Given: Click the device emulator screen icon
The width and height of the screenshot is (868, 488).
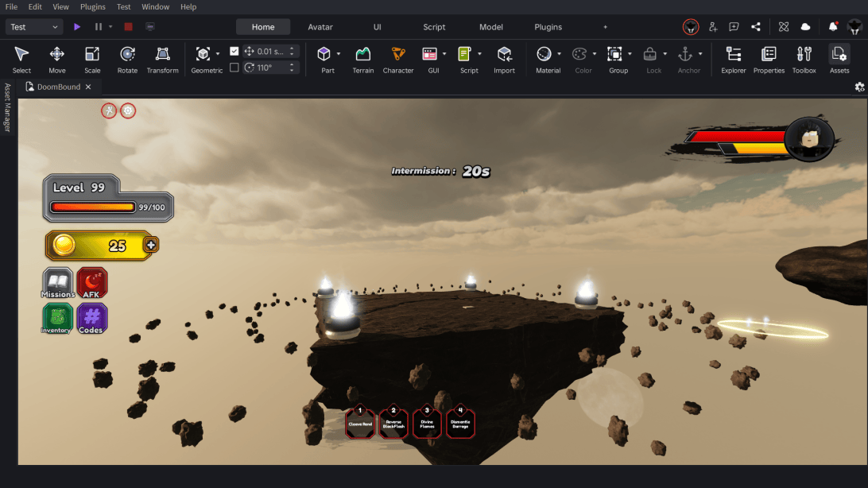Looking at the screenshot, I should (150, 26).
